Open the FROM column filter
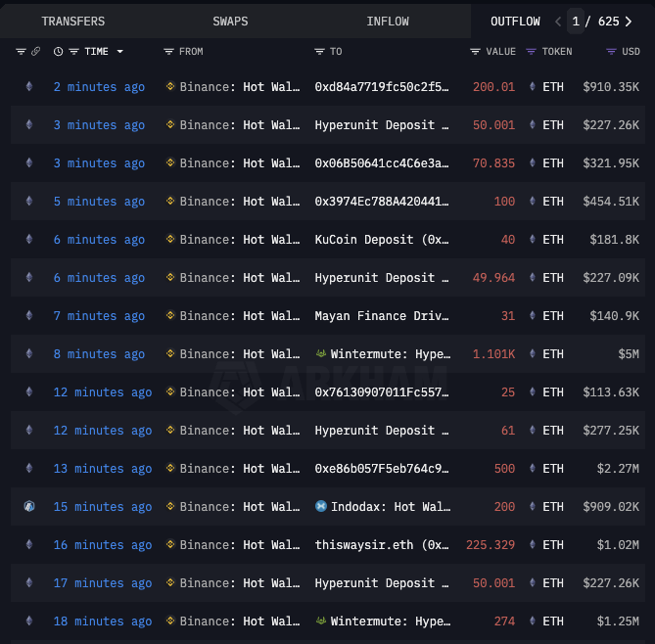Screen dimensions: 655x644 click(x=168, y=51)
